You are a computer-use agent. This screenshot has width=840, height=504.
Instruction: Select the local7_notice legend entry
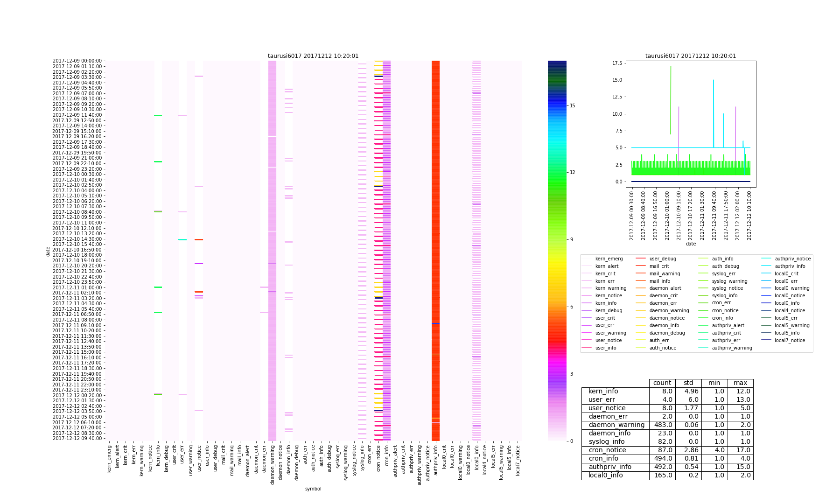point(790,341)
